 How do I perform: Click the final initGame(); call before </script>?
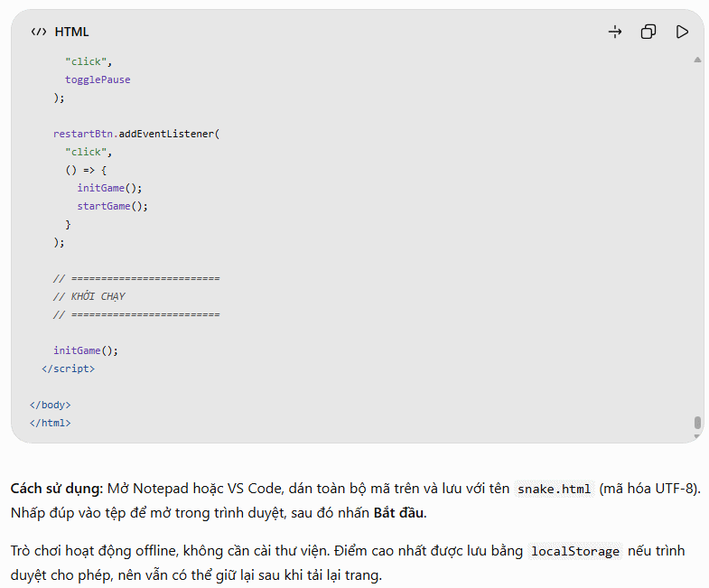tap(86, 350)
